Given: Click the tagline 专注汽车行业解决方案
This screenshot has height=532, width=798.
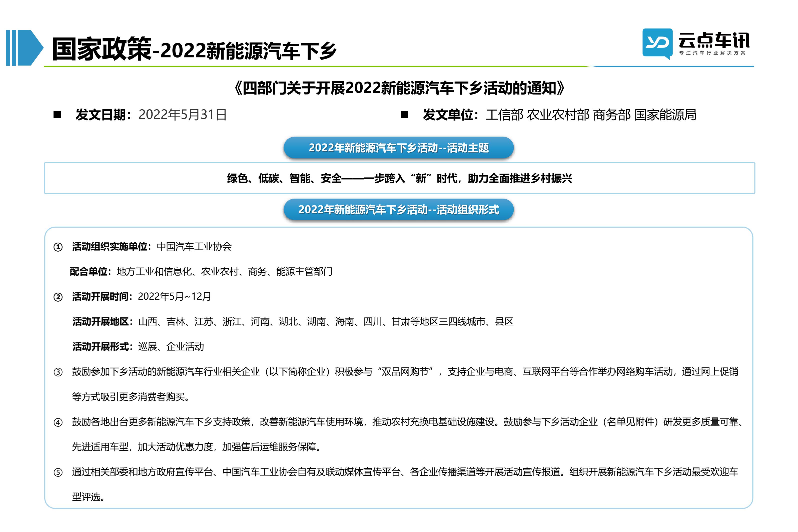Looking at the screenshot, I should 712,53.
